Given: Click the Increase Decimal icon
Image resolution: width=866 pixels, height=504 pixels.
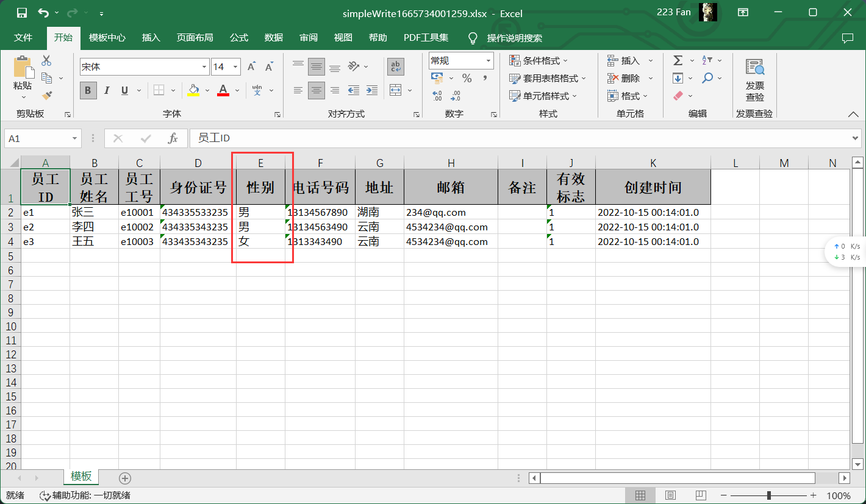Looking at the screenshot, I should (437, 96).
